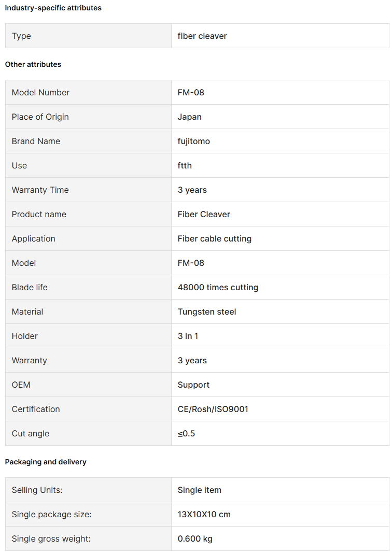Click the "Industry-specific attributes" heading
Screen dimensions: 392x553
(53, 8)
